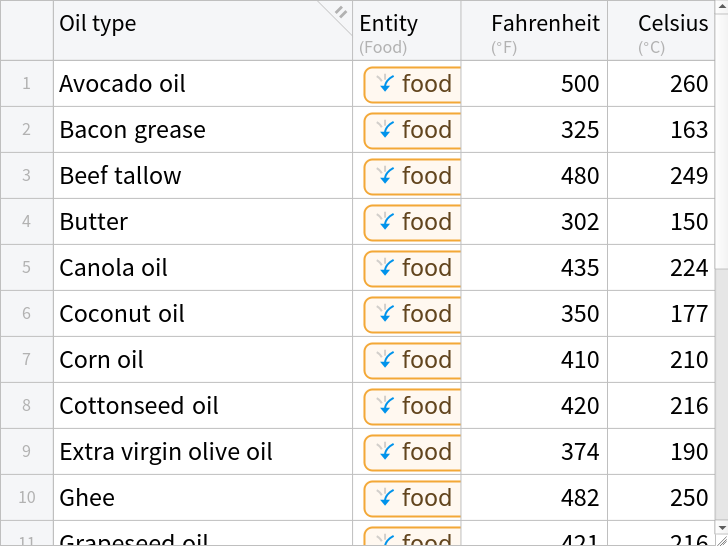Image resolution: width=728 pixels, height=546 pixels.
Task: Click the Oil type column resize handle
Action: point(340,13)
